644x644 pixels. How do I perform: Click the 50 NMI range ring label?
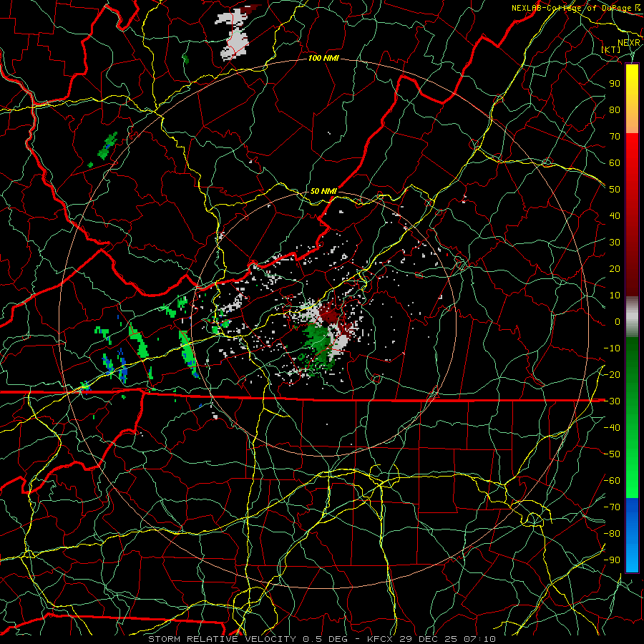point(323,191)
